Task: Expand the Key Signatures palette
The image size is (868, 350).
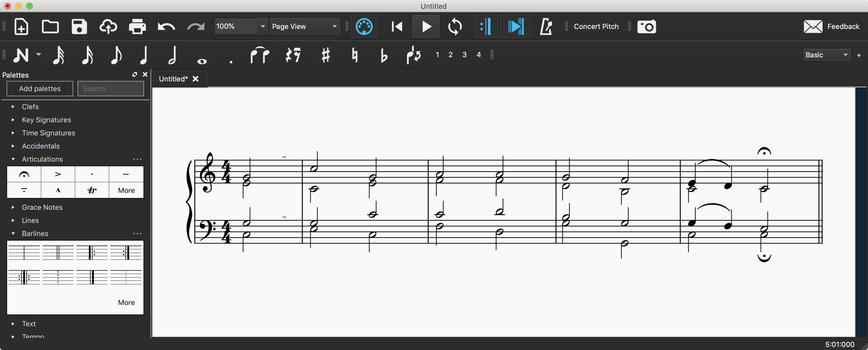Action: [46, 120]
